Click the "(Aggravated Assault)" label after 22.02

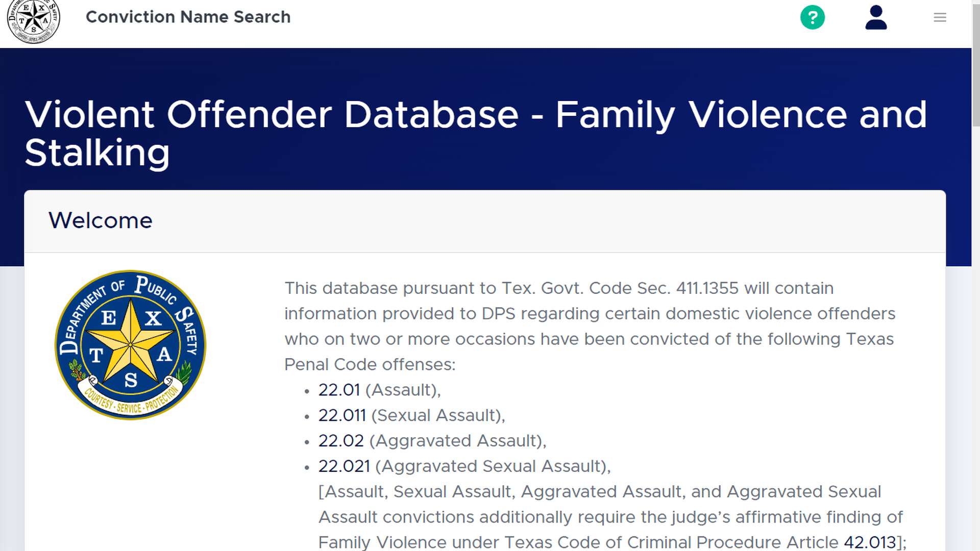pyautogui.click(x=457, y=441)
